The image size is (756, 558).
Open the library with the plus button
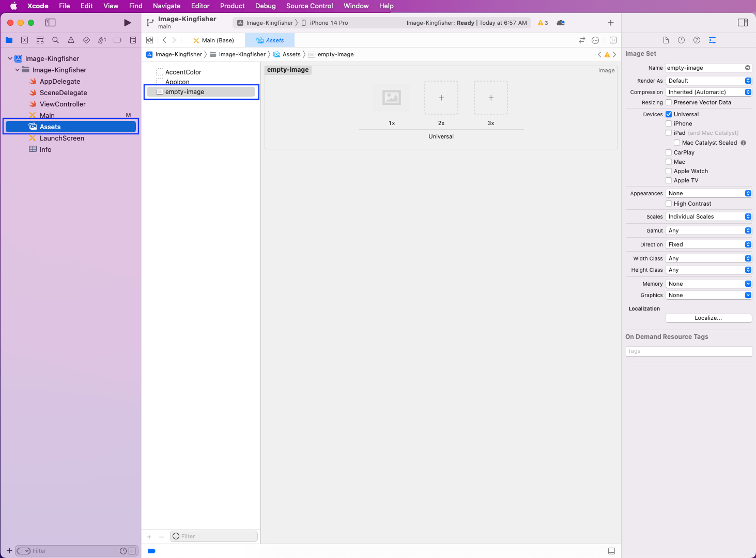(610, 23)
